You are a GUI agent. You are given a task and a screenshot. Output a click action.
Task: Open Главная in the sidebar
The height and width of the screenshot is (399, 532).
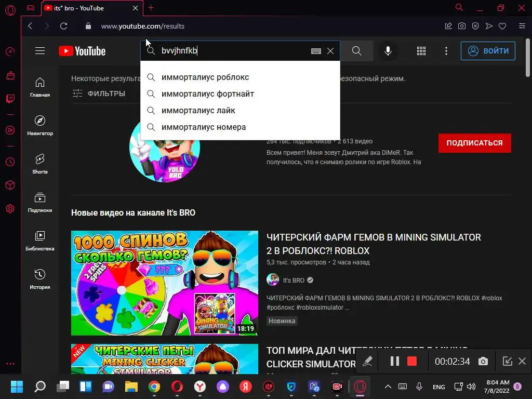pyautogui.click(x=40, y=87)
